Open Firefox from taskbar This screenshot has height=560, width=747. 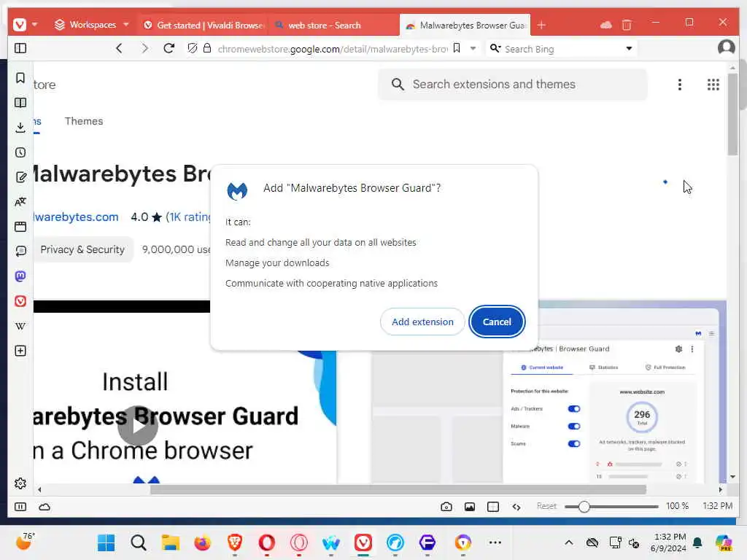pos(203,542)
